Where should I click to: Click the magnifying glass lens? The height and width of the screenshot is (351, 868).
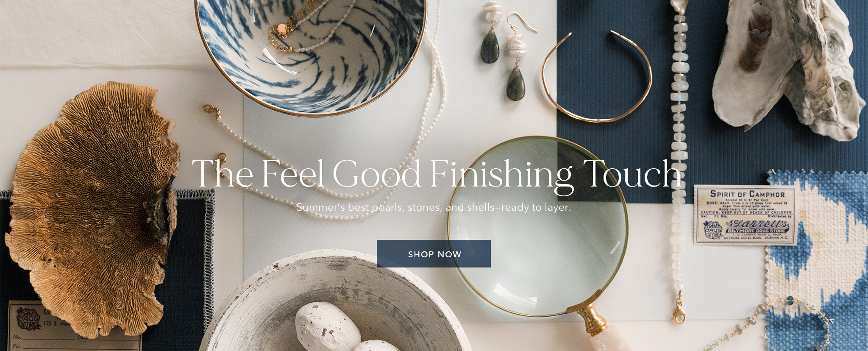pos(537,226)
